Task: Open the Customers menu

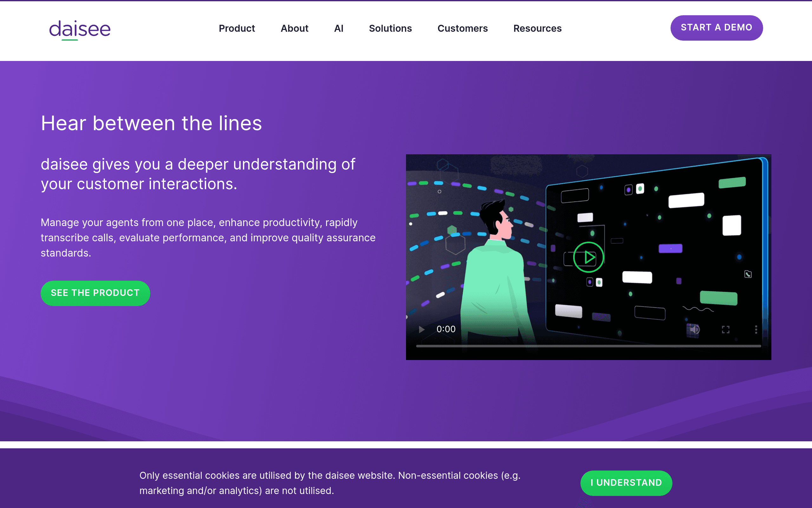Action: point(462,28)
